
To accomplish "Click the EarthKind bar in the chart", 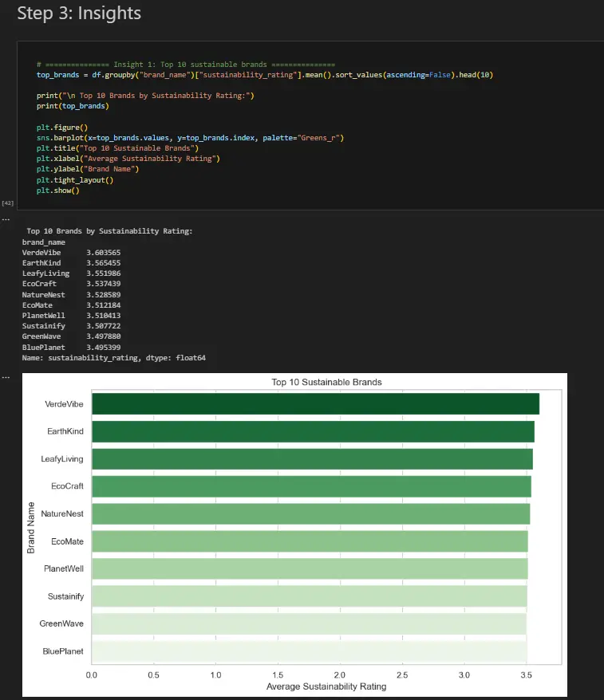I will tap(313, 431).
